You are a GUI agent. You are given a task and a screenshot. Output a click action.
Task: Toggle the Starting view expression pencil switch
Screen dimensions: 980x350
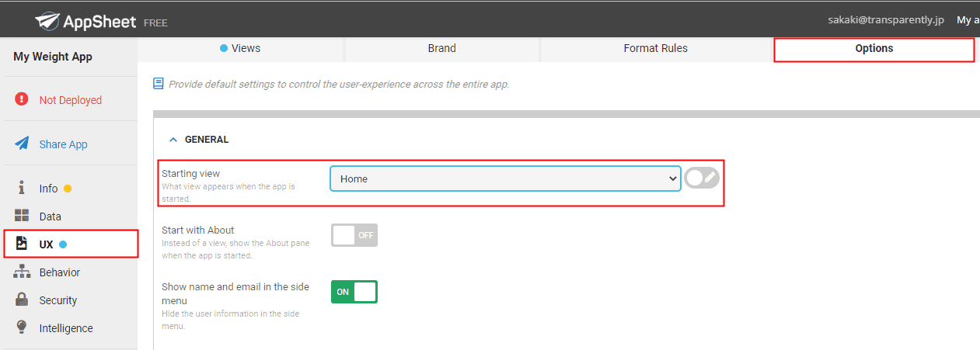[702, 178]
